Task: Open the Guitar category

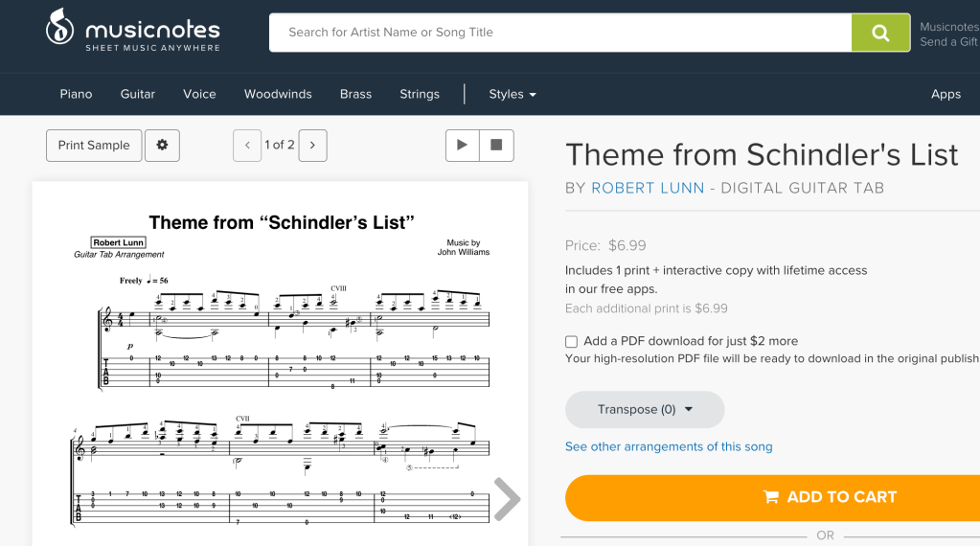Action: [x=138, y=94]
